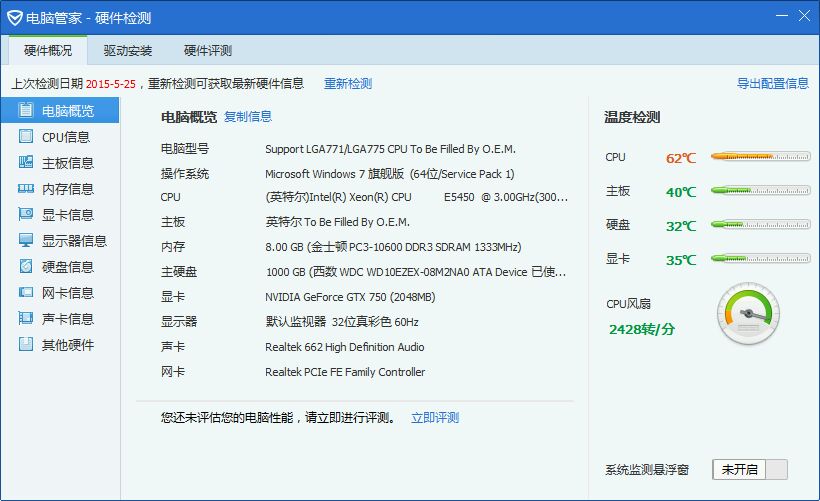Select 内存信息 sidebar entry
Image resolution: width=820 pixels, height=501 pixels.
pos(60,189)
